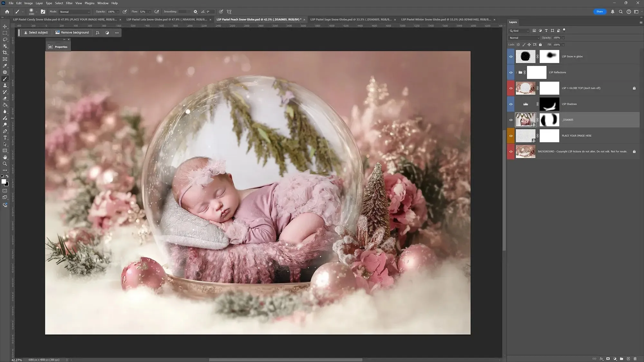Open the Image menu

[x=29, y=3]
